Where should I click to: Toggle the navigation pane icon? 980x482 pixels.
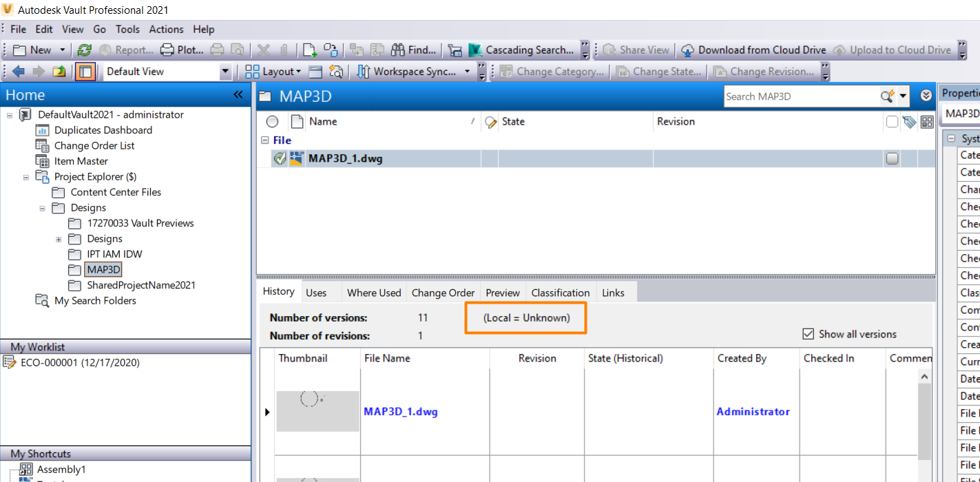coord(84,71)
